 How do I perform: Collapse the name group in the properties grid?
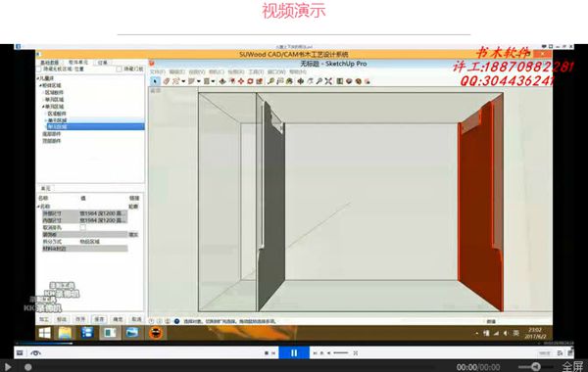[x=38, y=207]
